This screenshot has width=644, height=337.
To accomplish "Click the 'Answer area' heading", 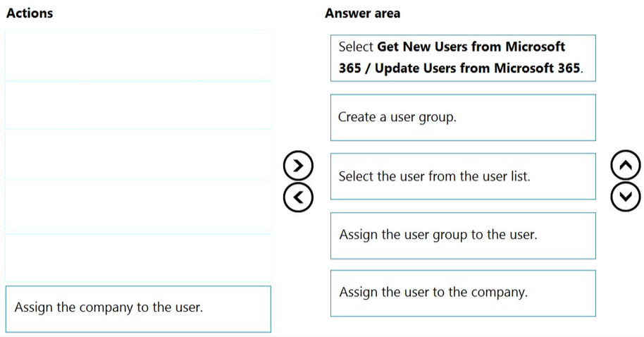I will (362, 13).
